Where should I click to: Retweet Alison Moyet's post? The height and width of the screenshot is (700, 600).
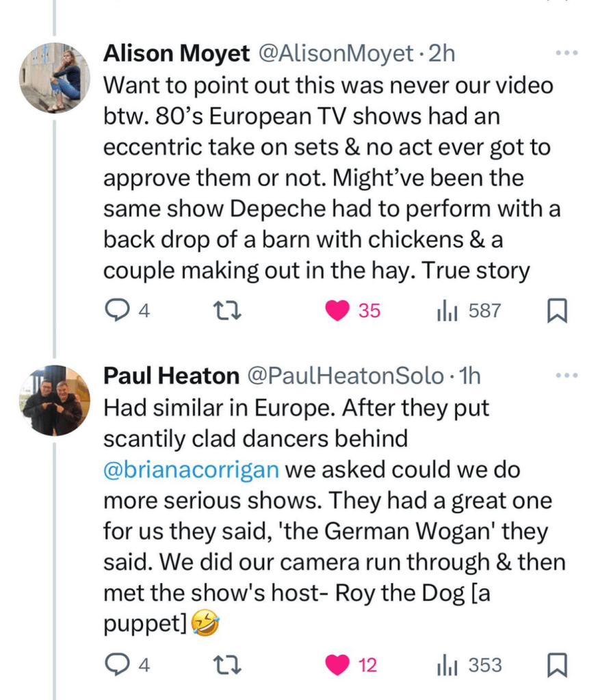point(224,311)
